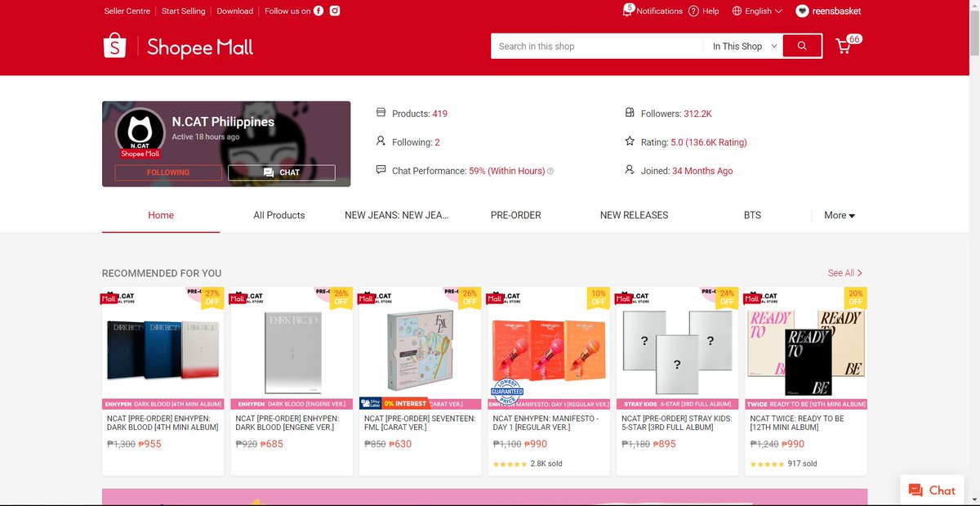Image resolution: width=980 pixels, height=506 pixels.
Task: Open the Seller Centre link
Action: [127, 11]
